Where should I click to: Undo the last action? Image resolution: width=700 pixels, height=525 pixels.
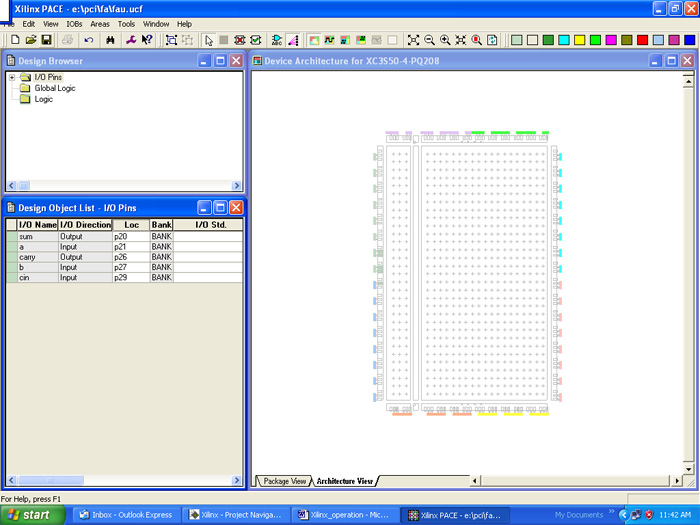[89, 40]
